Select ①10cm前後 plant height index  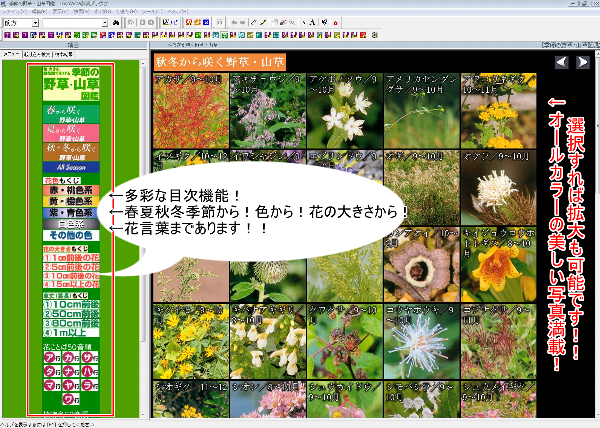pyautogui.click(x=71, y=304)
